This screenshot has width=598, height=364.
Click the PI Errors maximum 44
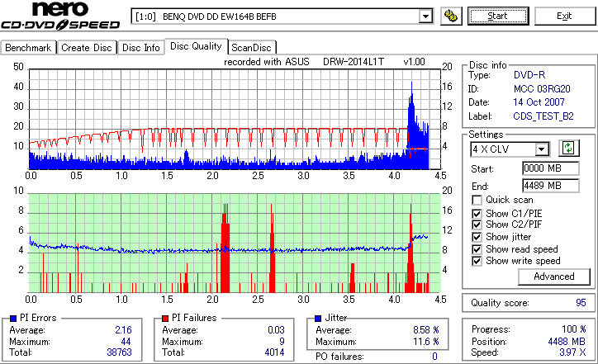(126, 342)
